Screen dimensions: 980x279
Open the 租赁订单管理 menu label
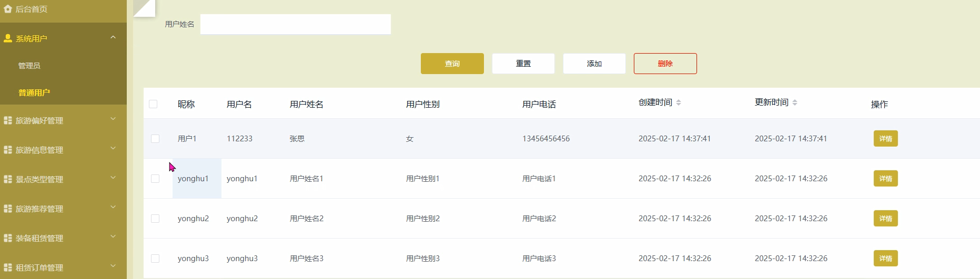tap(39, 268)
